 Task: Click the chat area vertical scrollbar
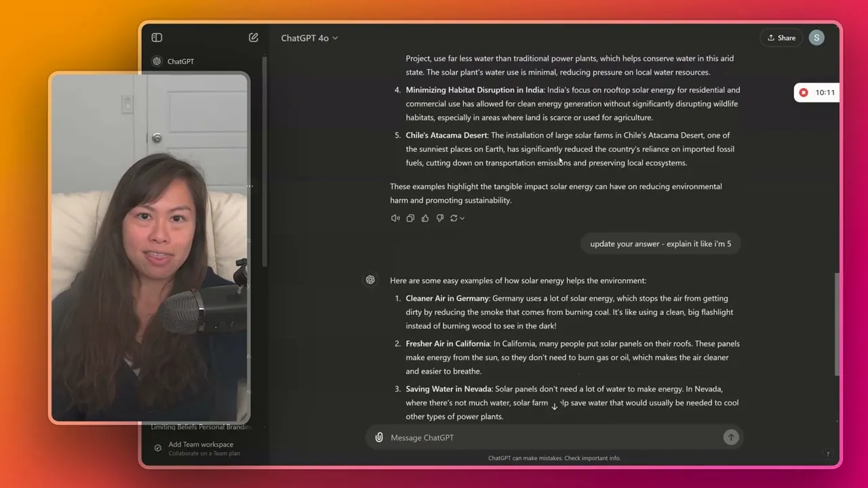(837, 324)
